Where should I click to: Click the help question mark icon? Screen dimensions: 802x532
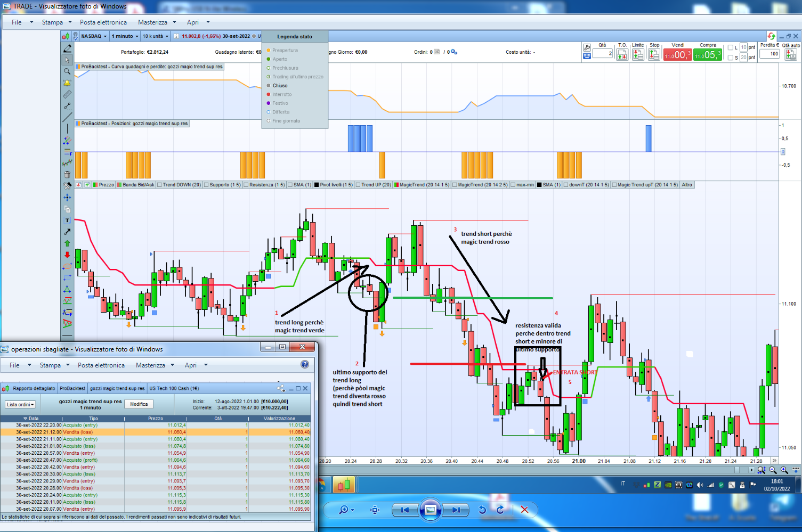[x=305, y=365]
